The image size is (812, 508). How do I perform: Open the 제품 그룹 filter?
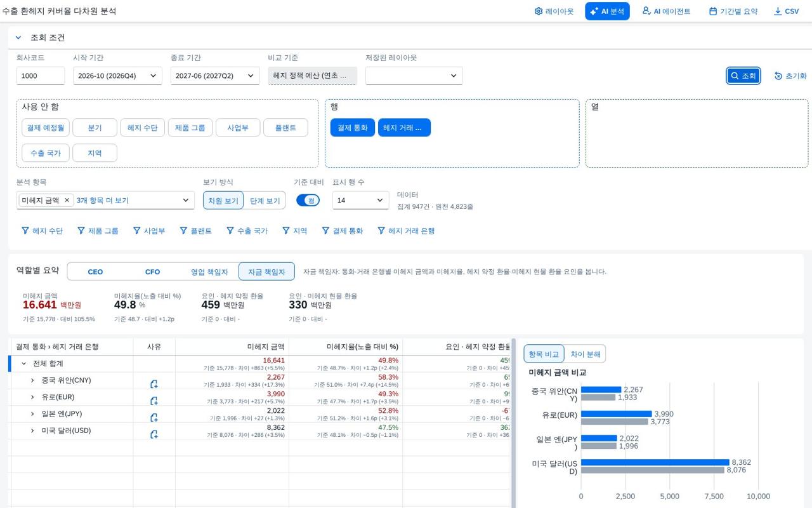98,231
